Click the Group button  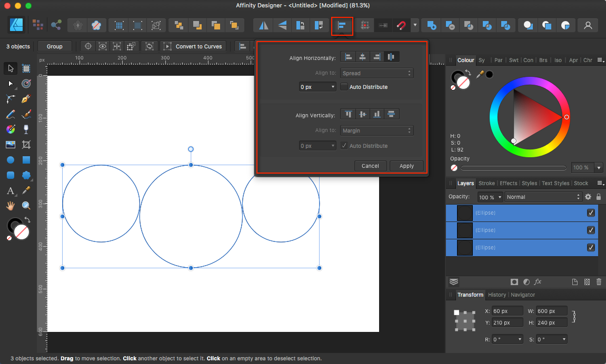pos(54,46)
